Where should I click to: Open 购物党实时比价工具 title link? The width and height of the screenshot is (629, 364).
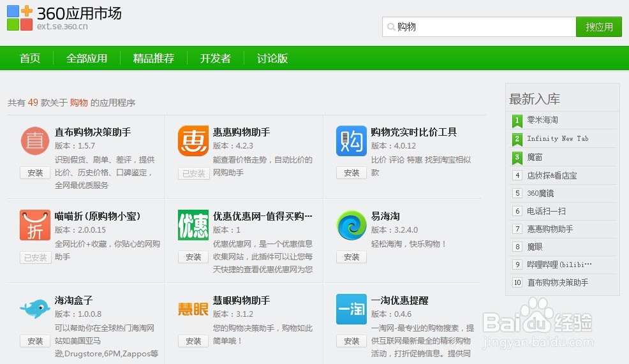point(413,132)
